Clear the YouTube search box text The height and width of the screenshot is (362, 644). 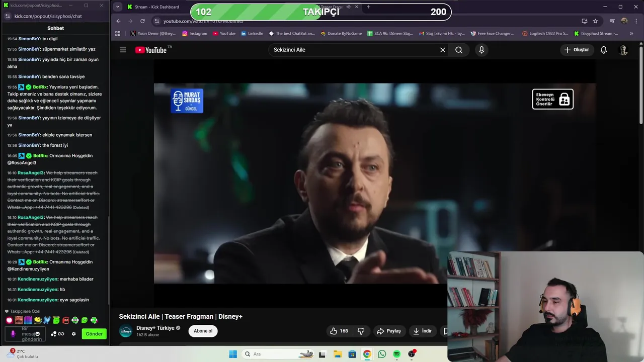tap(443, 50)
